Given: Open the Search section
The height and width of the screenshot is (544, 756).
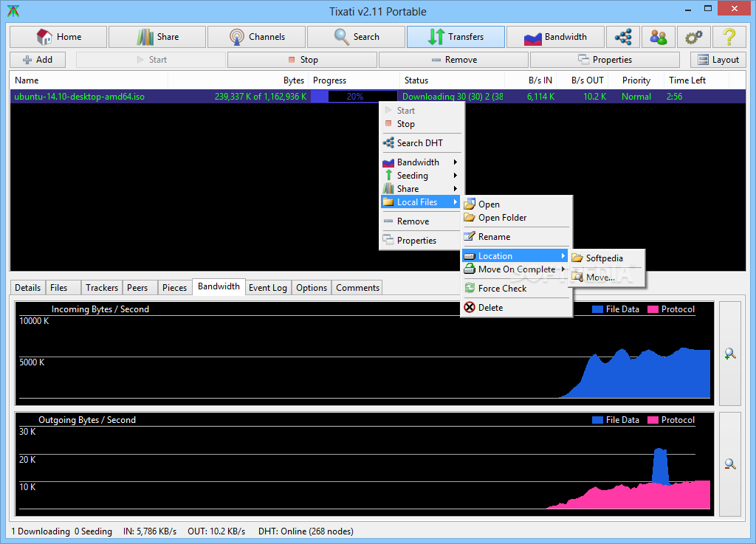Looking at the screenshot, I should (x=356, y=37).
